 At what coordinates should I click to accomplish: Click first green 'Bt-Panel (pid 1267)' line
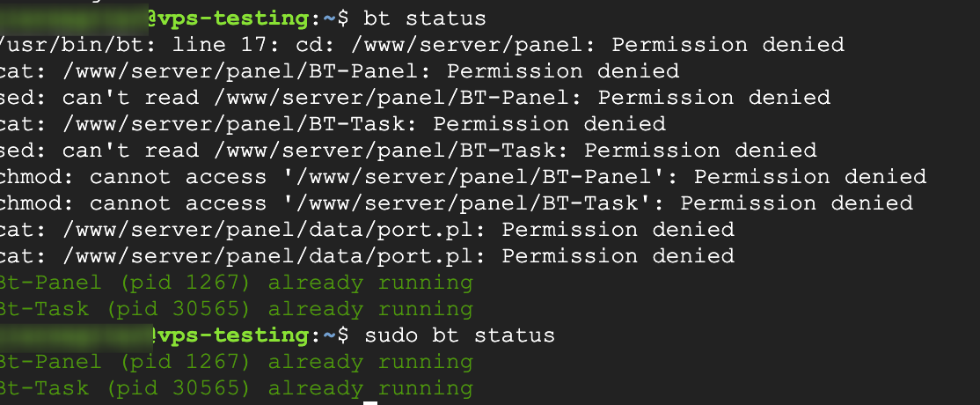[x=237, y=283]
